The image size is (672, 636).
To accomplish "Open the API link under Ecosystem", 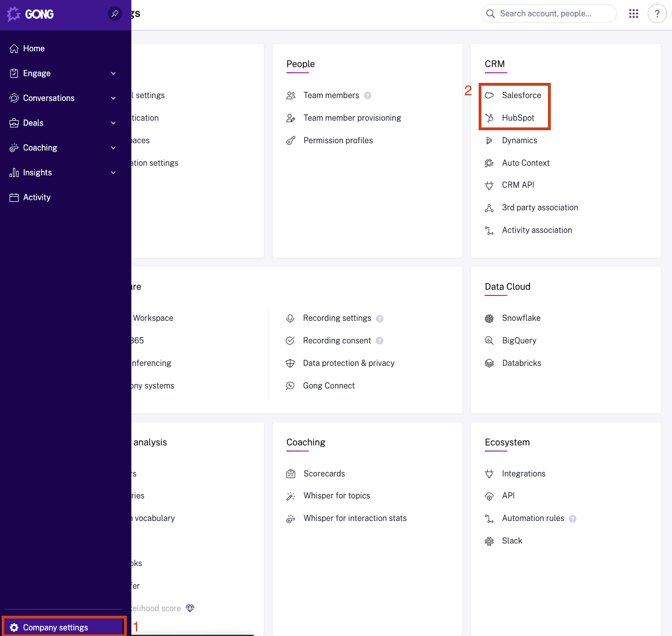I will click(x=508, y=496).
